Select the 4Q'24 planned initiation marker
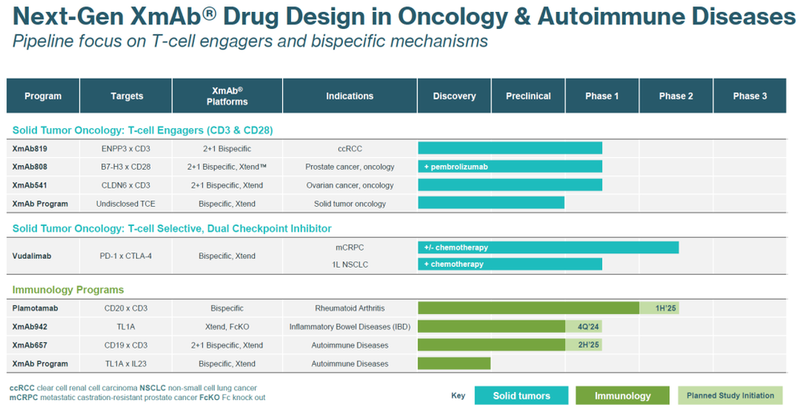The width and height of the screenshot is (800, 412). [583, 326]
